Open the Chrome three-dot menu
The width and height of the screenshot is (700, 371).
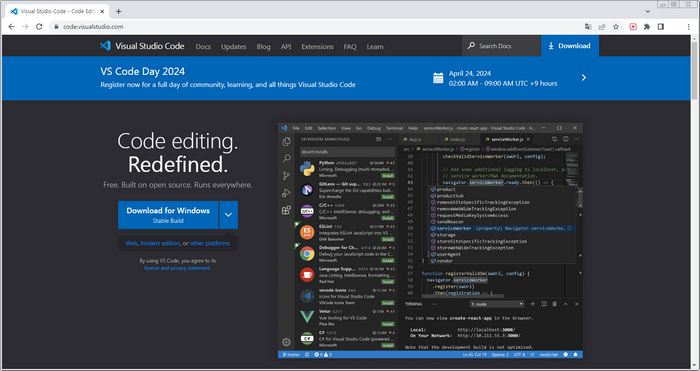tap(689, 27)
